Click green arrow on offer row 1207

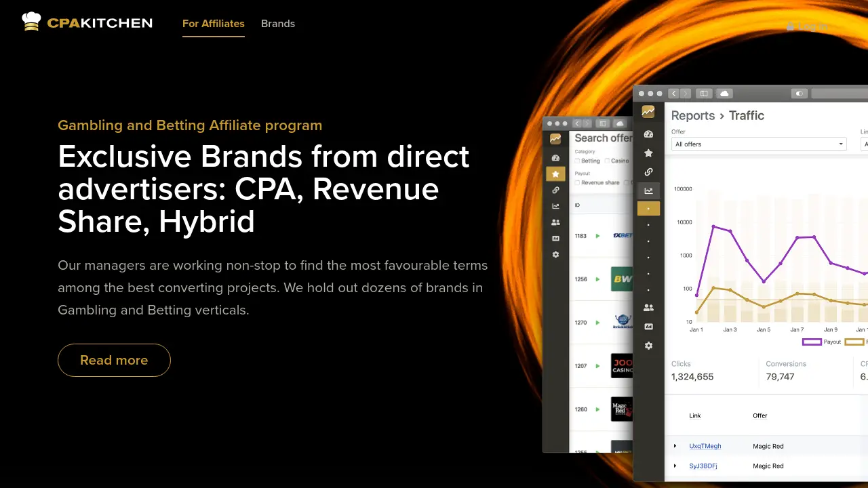pyautogui.click(x=597, y=366)
